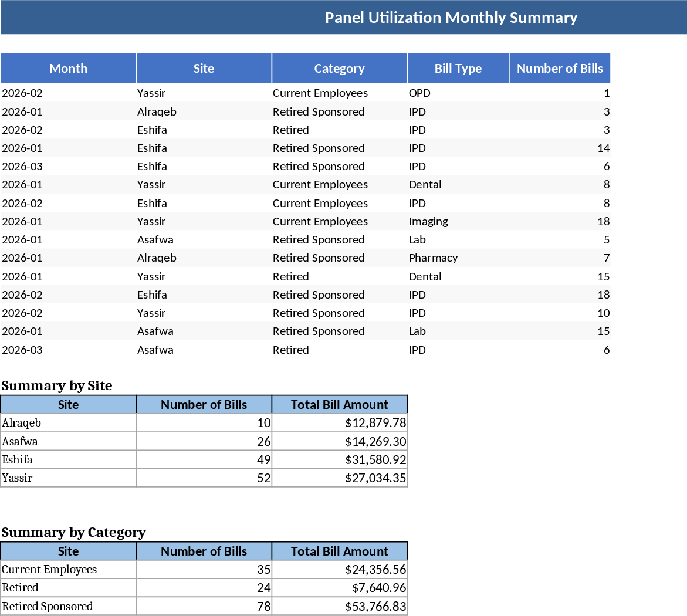687x616 pixels.
Task: Click the Current Employees category row
Action: [67, 569]
